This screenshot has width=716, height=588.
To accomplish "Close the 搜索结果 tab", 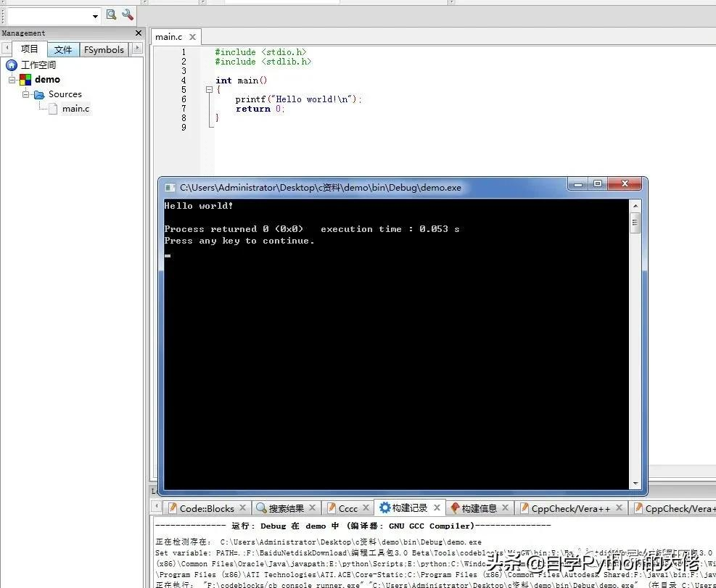I will coord(313,508).
